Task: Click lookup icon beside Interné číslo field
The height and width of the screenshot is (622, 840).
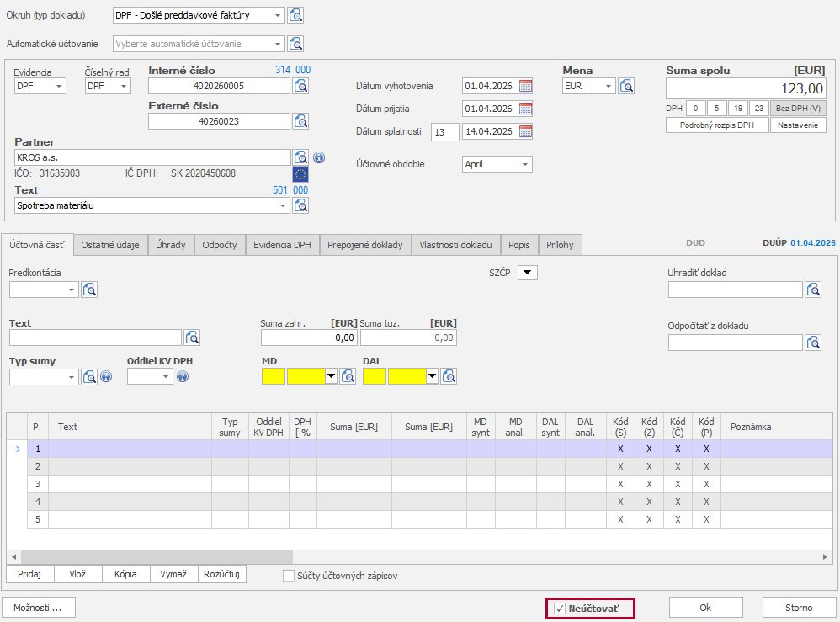Action: (x=300, y=85)
